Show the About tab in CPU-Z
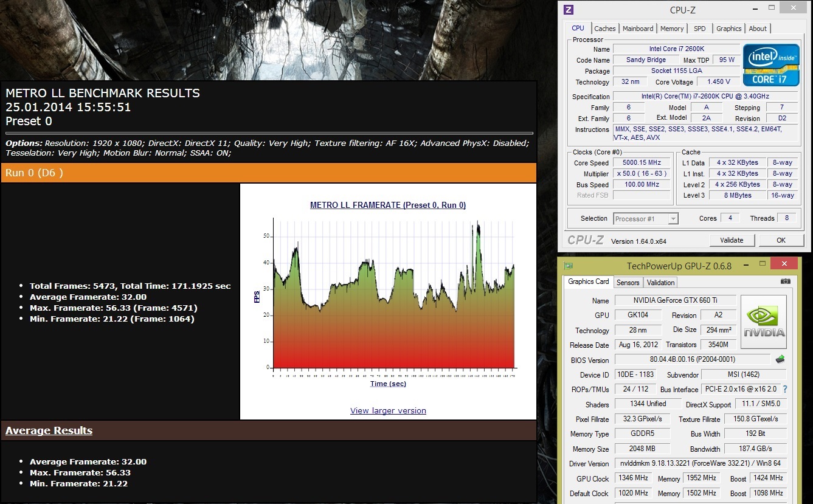Image resolution: width=813 pixels, height=504 pixels. (758, 29)
